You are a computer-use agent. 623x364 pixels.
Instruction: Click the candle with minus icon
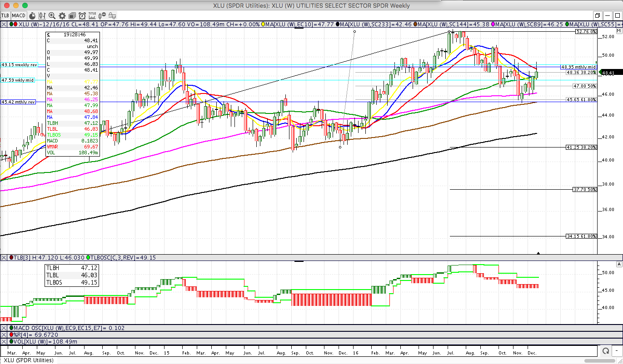point(102,15)
